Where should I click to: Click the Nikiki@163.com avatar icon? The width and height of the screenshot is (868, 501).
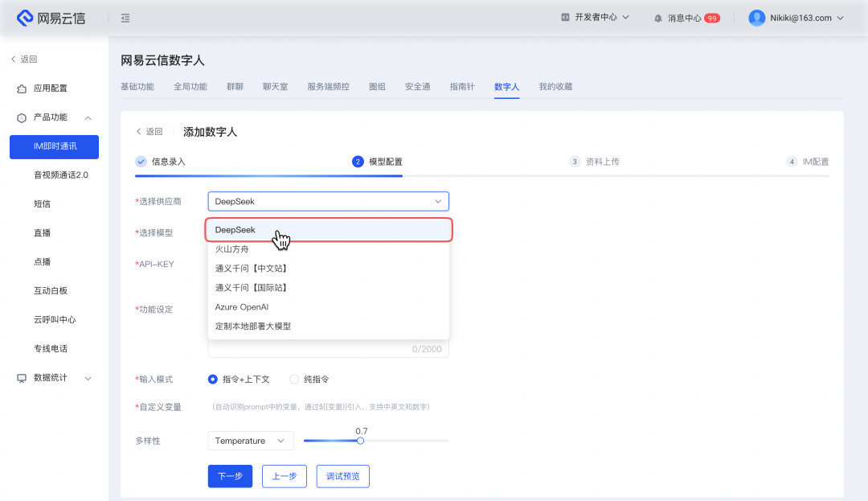[756, 17]
